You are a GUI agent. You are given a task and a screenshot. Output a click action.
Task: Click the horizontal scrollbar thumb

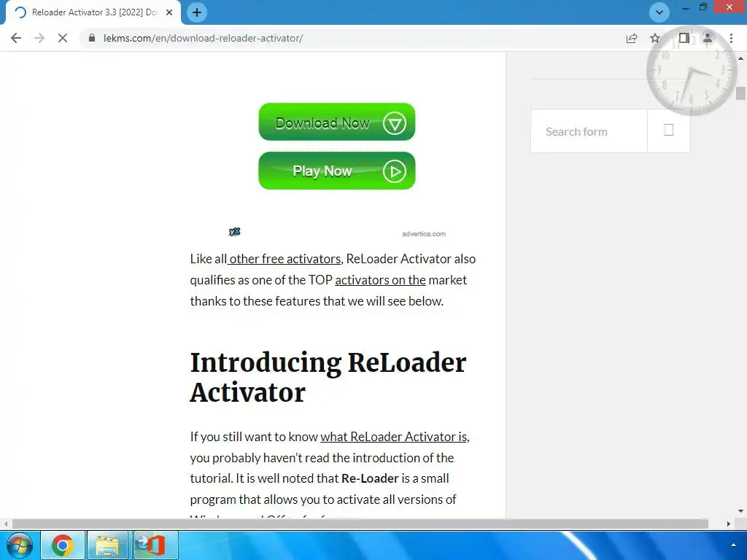tap(360, 524)
